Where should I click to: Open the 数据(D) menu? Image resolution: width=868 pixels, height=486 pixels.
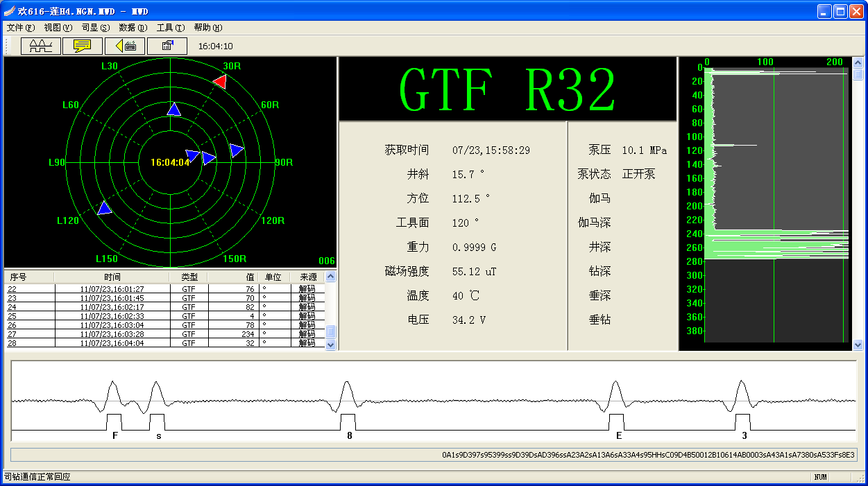[x=133, y=28]
